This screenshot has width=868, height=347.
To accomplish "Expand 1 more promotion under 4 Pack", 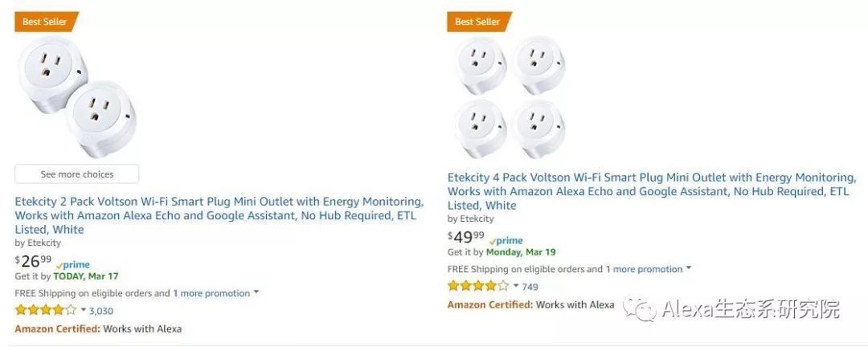I will tap(648, 269).
